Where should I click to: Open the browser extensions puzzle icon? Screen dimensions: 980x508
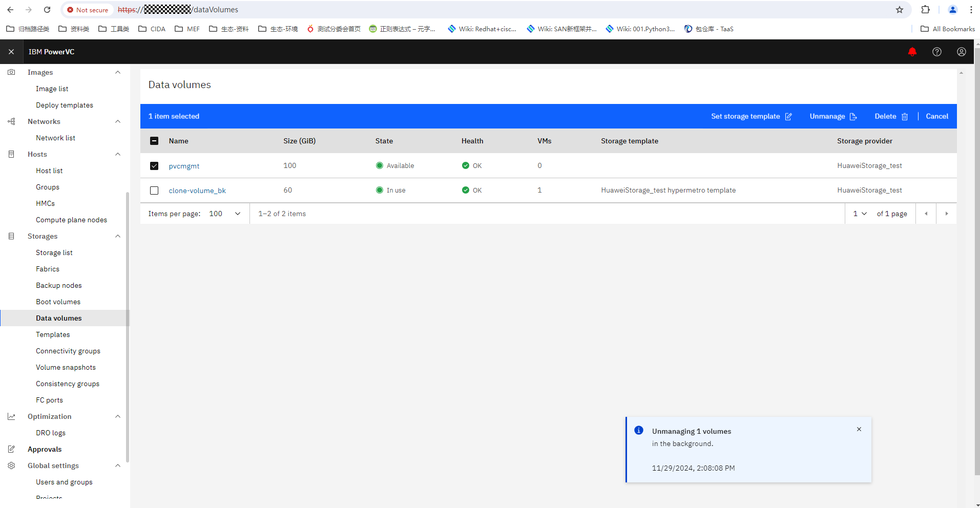[x=925, y=10]
